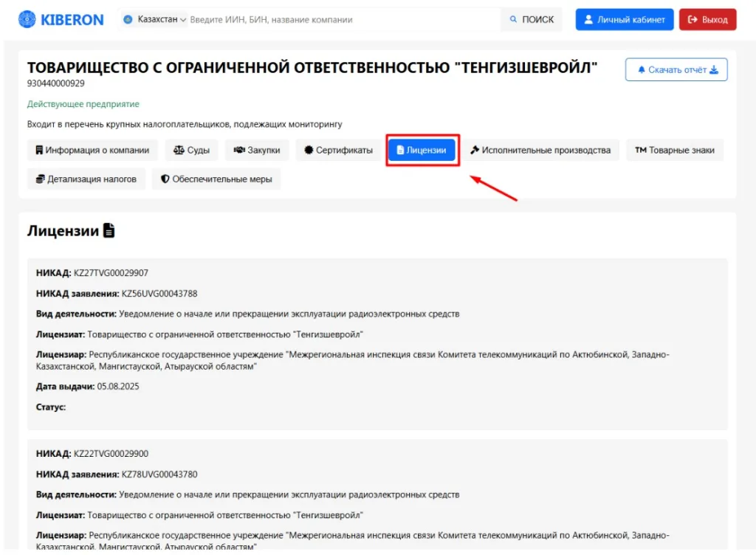
Task: Select the Лицензии tab
Action: click(x=422, y=150)
